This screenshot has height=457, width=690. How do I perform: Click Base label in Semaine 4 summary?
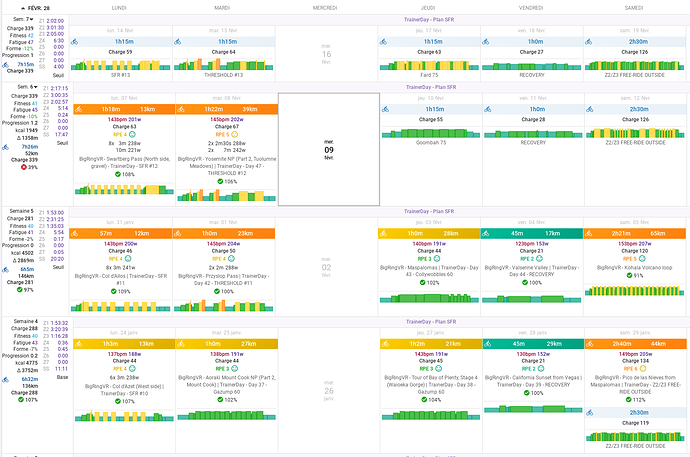(62, 377)
